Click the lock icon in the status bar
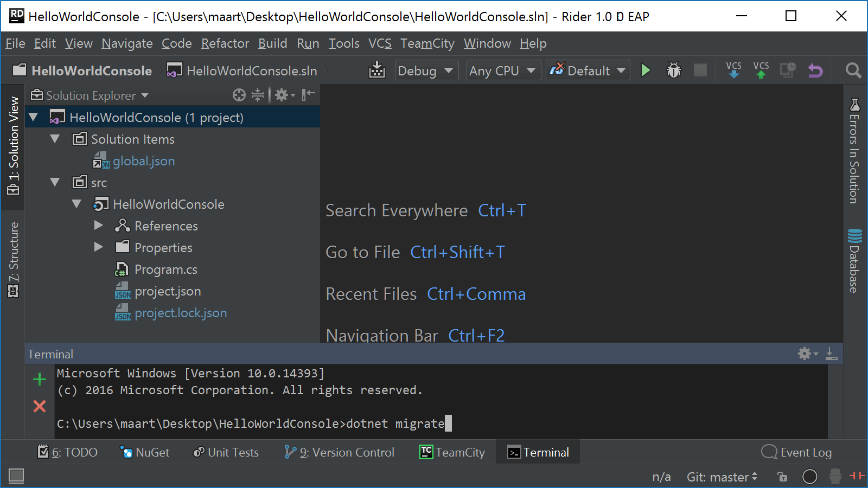Screen dimensions: 868x488 click(x=782, y=477)
